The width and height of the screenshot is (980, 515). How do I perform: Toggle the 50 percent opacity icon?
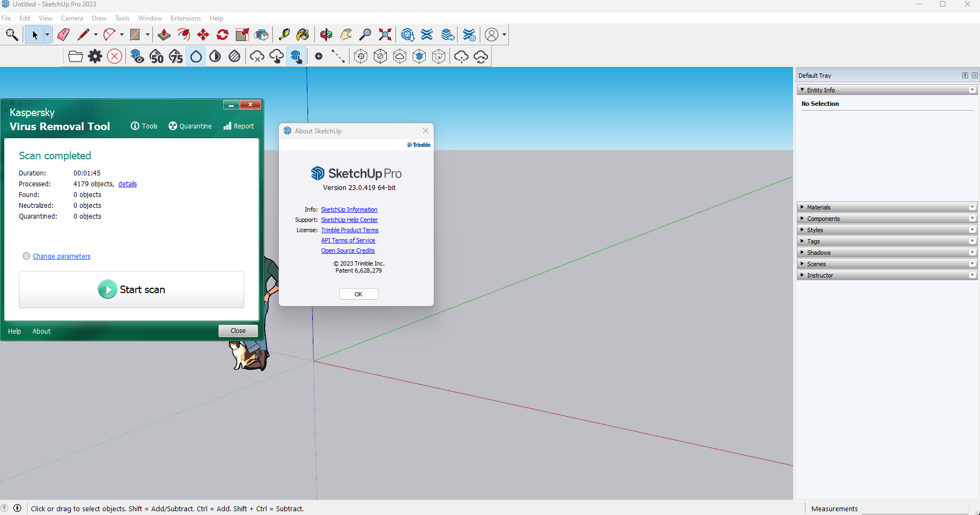tap(157, 56)
